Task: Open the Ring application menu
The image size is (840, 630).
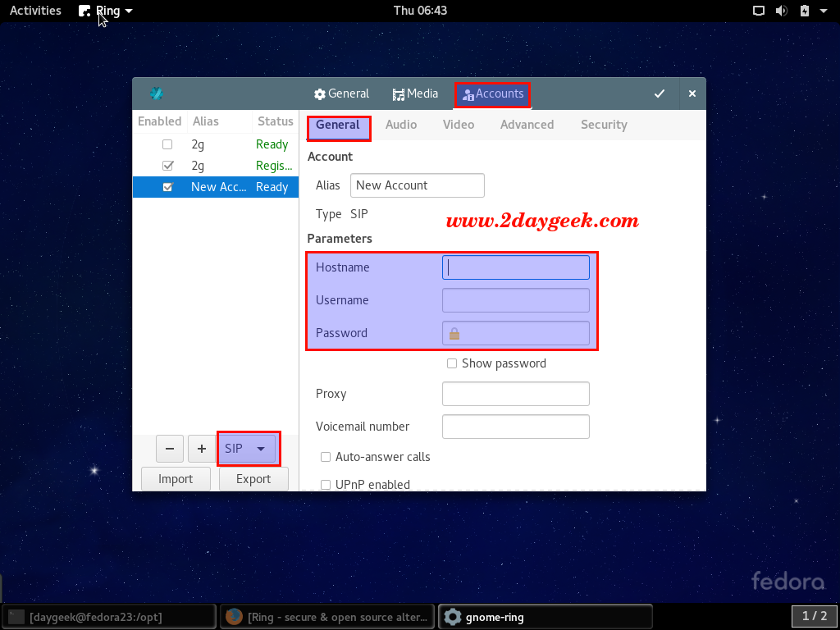Action: [x=106, y=11]
